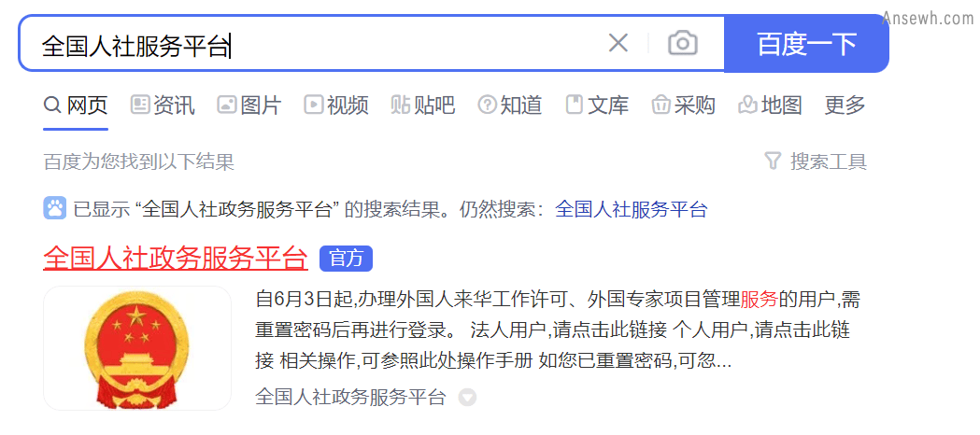
Task: Click the Baidu paw icon next to 已显示
Action: (x=55, y=208)
